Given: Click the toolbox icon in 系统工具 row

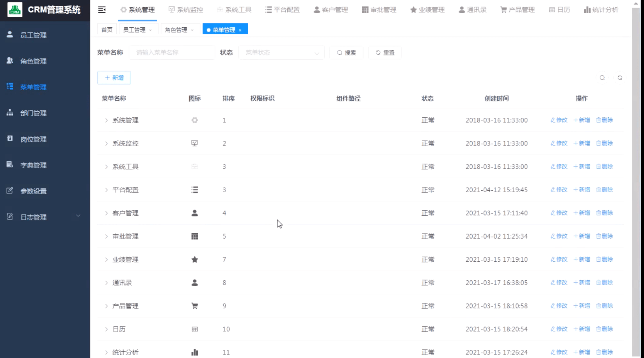Looking at the screenshot, I should click(195, 167).
